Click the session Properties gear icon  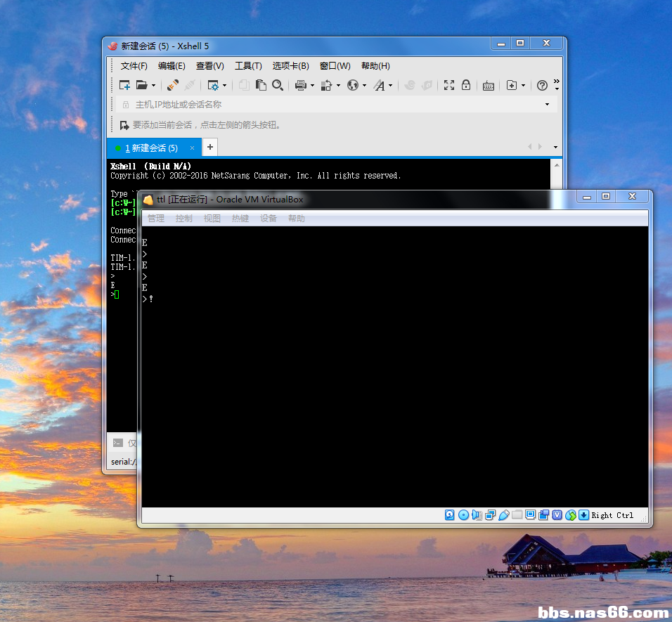click(x=213, y=85)
